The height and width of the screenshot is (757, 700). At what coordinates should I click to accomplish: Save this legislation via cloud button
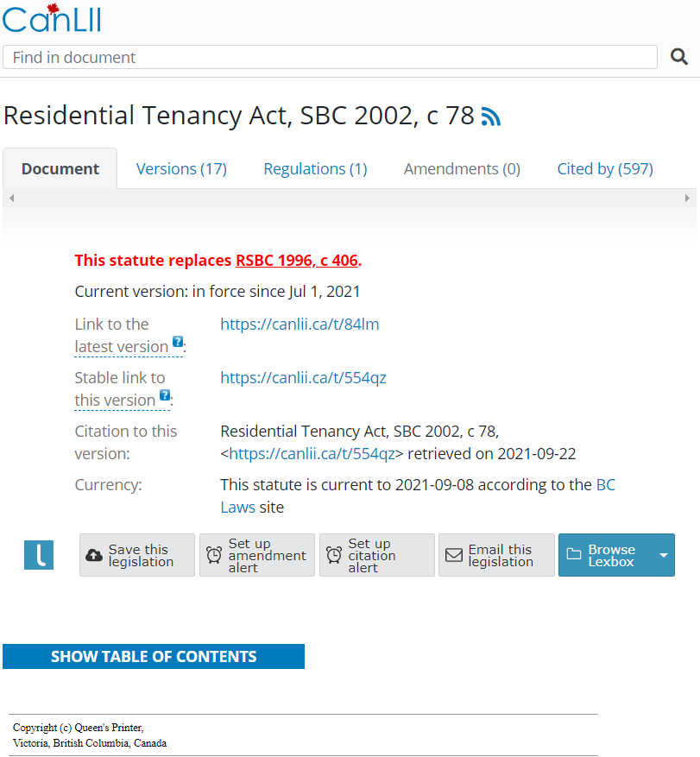pyautogui.click(x=137, y=555)
